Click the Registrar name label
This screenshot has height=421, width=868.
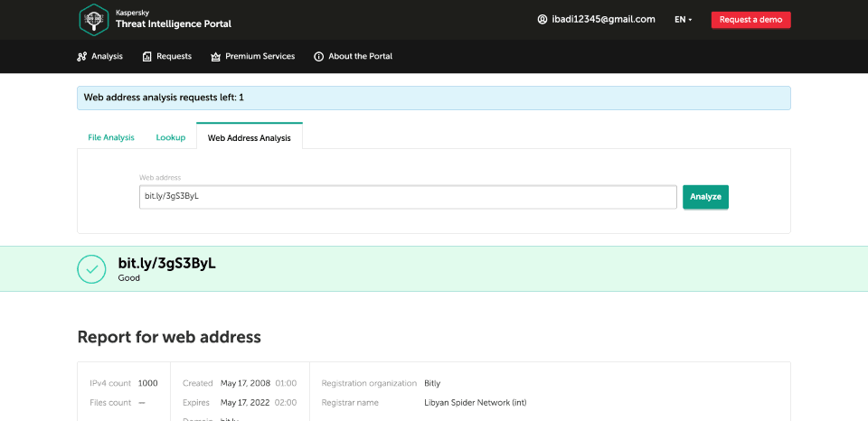[350, 403]
